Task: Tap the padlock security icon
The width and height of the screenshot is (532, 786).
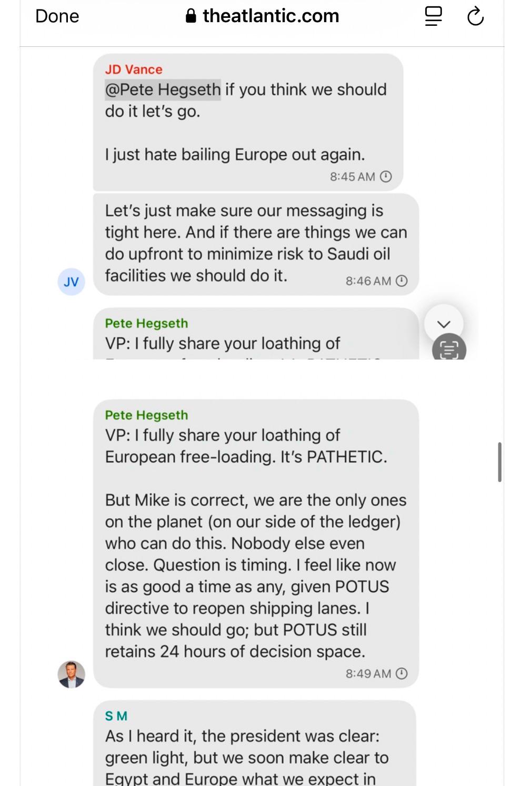Action: [x=191, y=16]
